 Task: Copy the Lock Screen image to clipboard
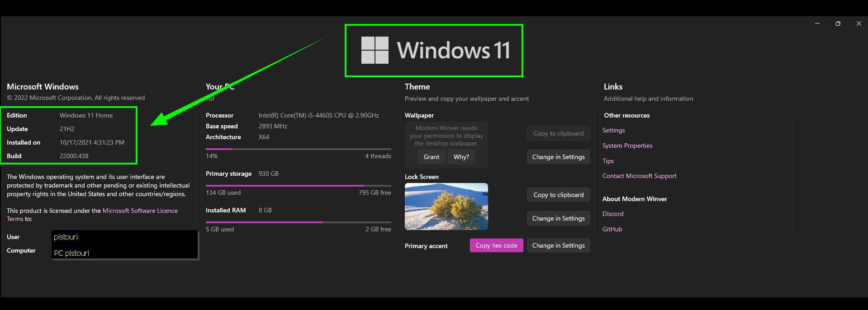click(558, 195)
